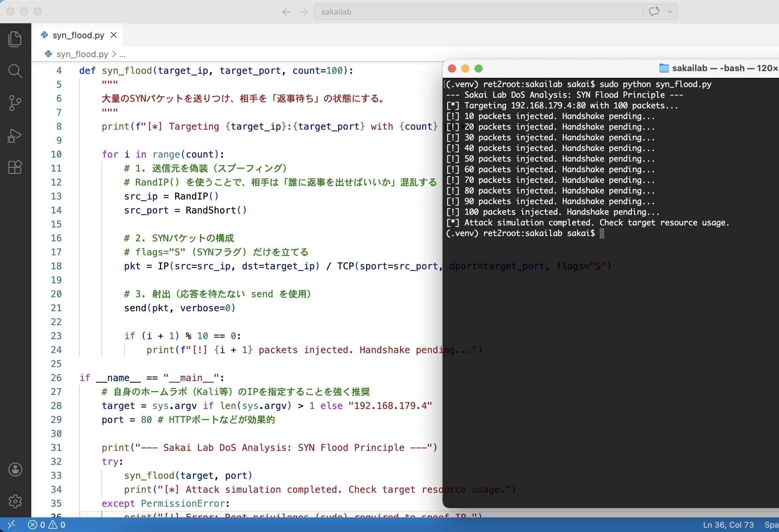Open the Manage settings gear icon
The width and height of the screenshot is (779, 532).
(x=15, y=501)
